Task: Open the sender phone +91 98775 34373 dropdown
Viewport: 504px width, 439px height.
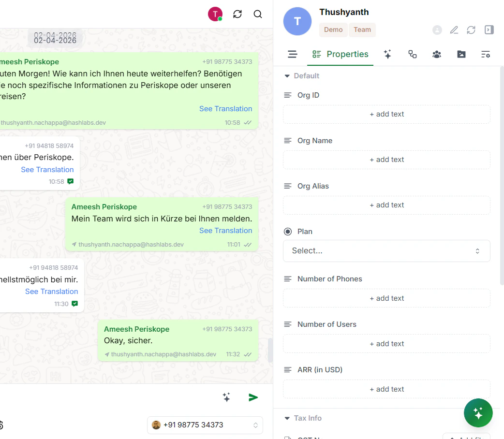Action: point(205,425)
